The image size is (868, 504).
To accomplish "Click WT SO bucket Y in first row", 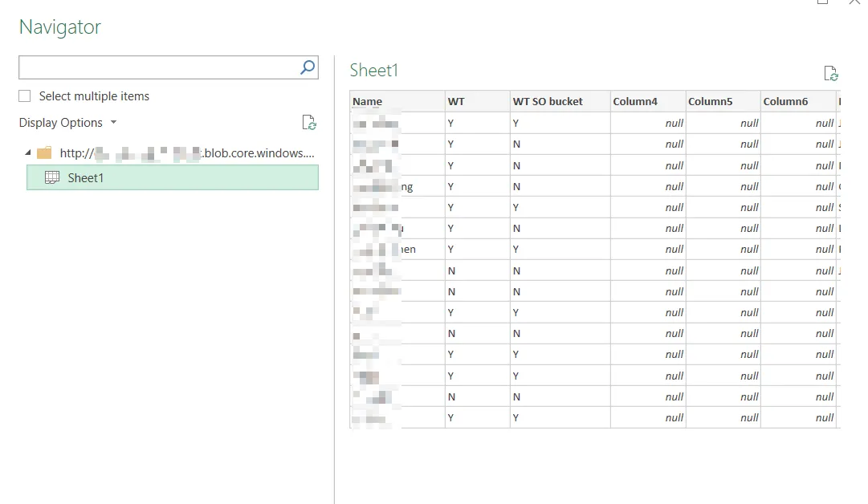I will [x=560, y=123].
